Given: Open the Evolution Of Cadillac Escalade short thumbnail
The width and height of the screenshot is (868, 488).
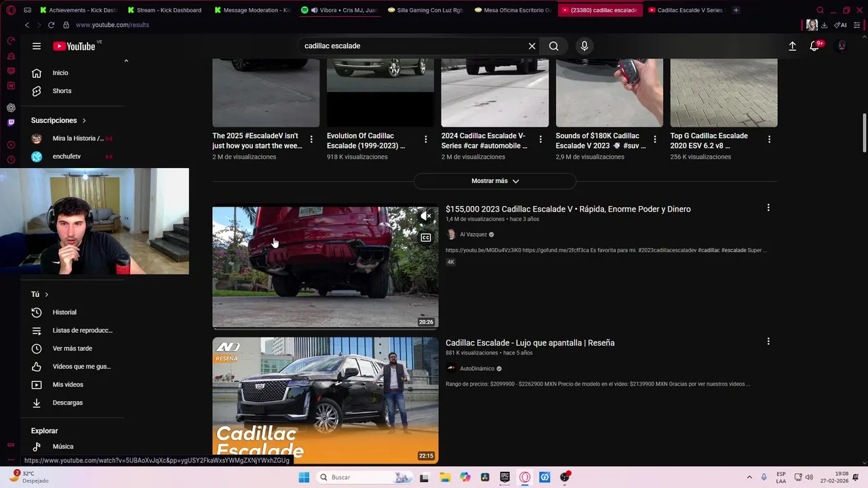Looking at the screenshot, I should pos(380,92).
